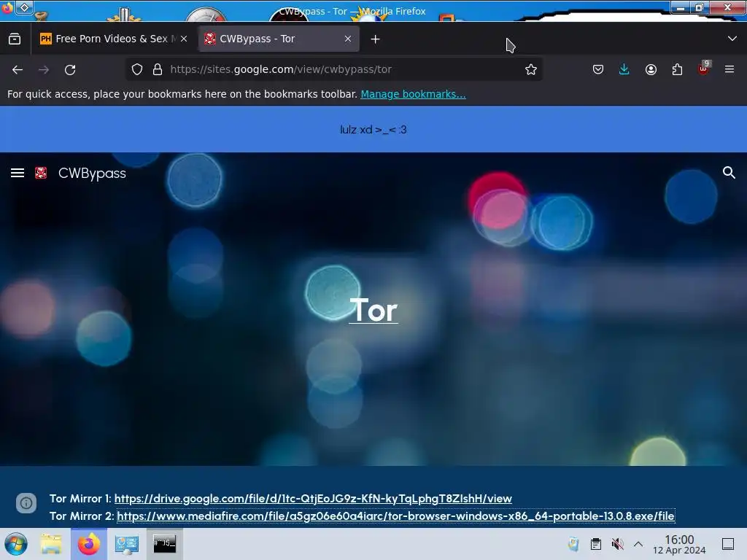This screenshot has width=747, height=560.
Task: Go forward one page
Action: pos(44,69)
